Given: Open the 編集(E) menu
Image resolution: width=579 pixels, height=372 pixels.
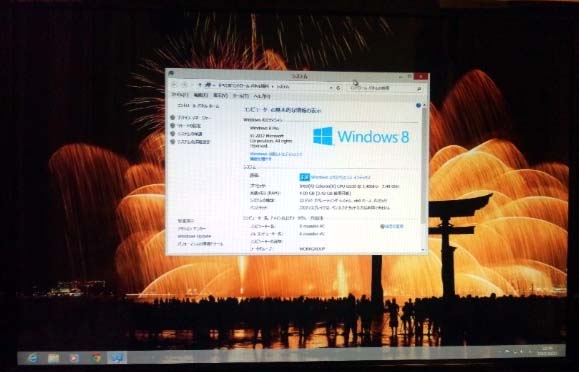Looking at the screenshot, I should pos(201,95).
